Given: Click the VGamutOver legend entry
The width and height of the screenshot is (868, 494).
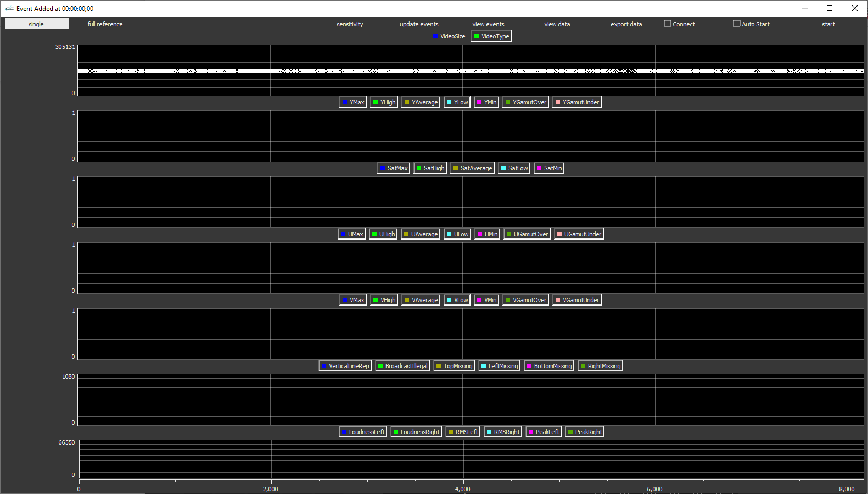Looking at the screenshot, I should (x=526, y=300).
